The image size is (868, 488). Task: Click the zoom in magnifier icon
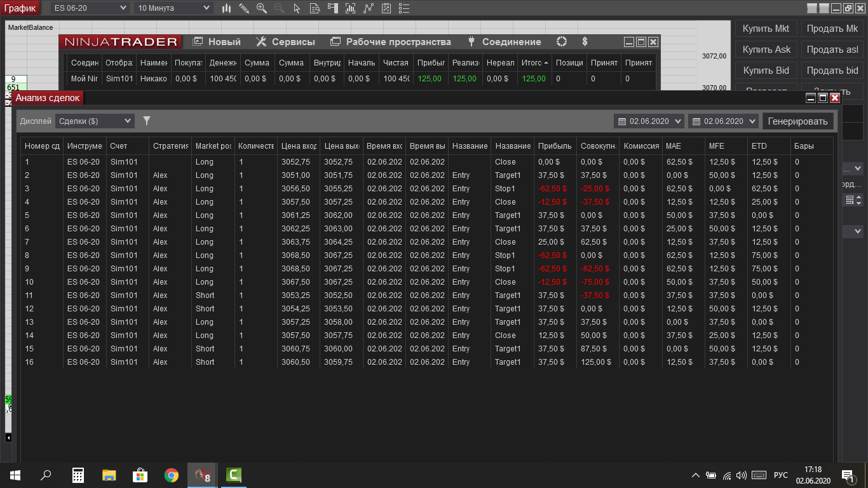tap(262, 8)
